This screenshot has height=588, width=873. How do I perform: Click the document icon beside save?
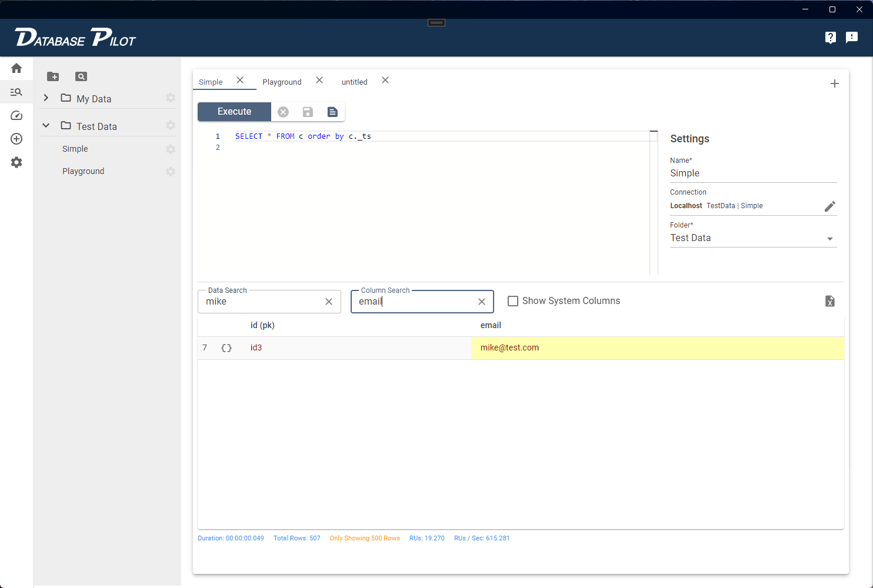[x=332, y=112]
